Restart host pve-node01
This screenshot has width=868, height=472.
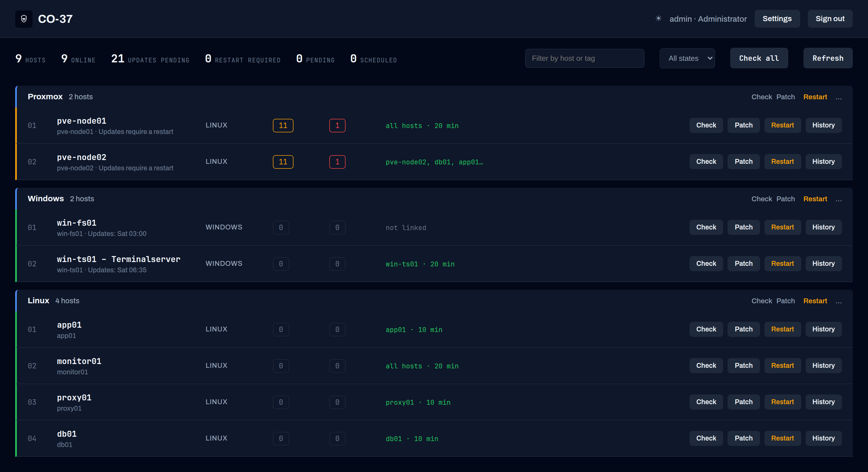pyautogui.click(x=782, y=125)
